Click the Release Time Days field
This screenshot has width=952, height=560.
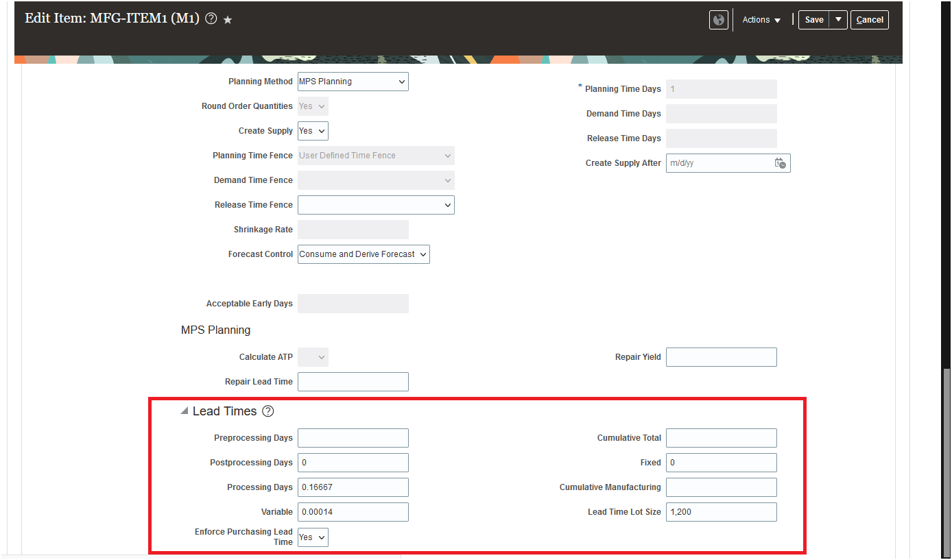pos(722,138)
